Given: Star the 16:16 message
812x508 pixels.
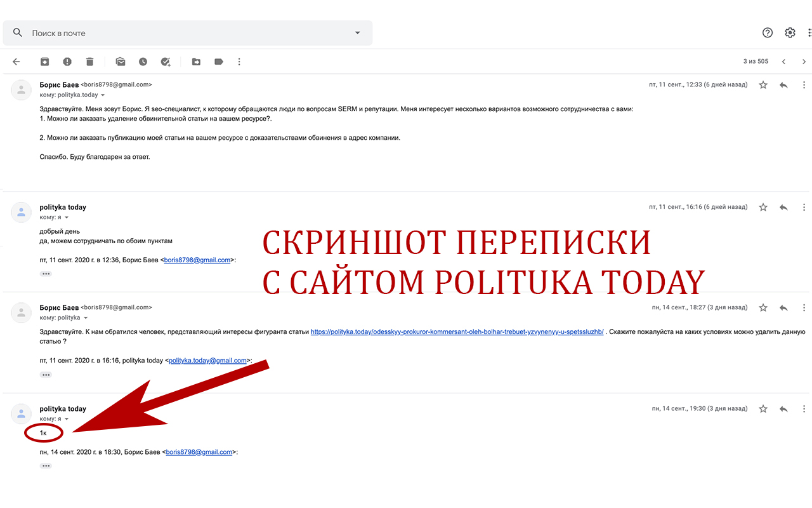Looking at the screenshot, I should (763, 207).
